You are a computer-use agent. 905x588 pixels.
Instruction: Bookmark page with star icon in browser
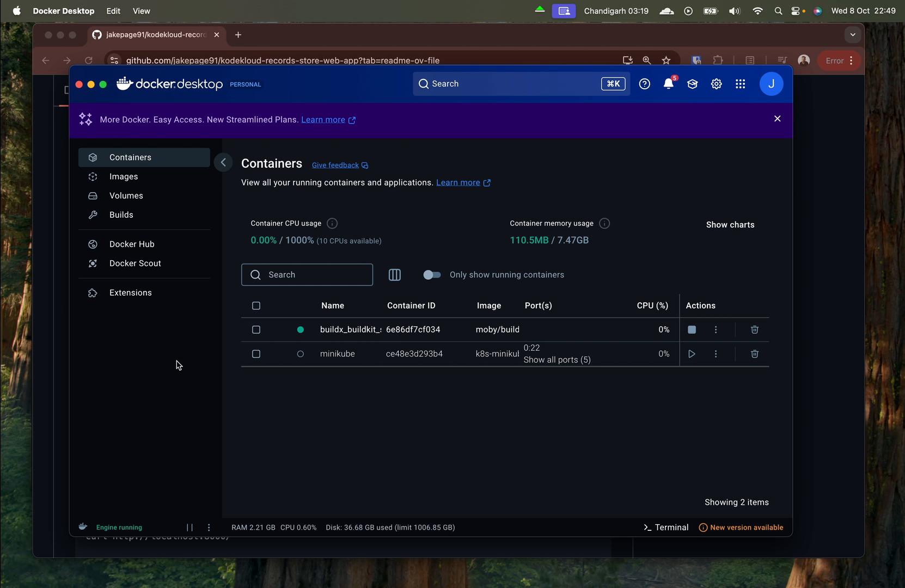pyautogui.click(x=666, y=60)
